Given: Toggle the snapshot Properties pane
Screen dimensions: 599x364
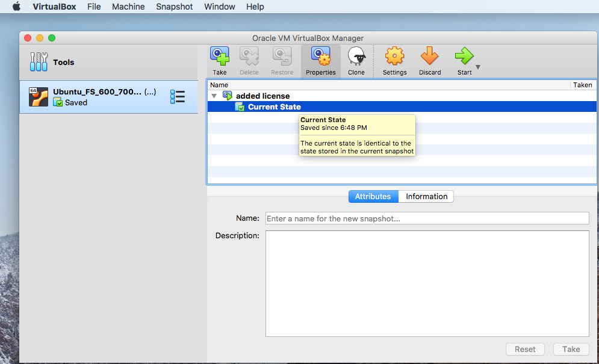Looking at the screenshot, I should pyautogui.click(x=320, y=57).
